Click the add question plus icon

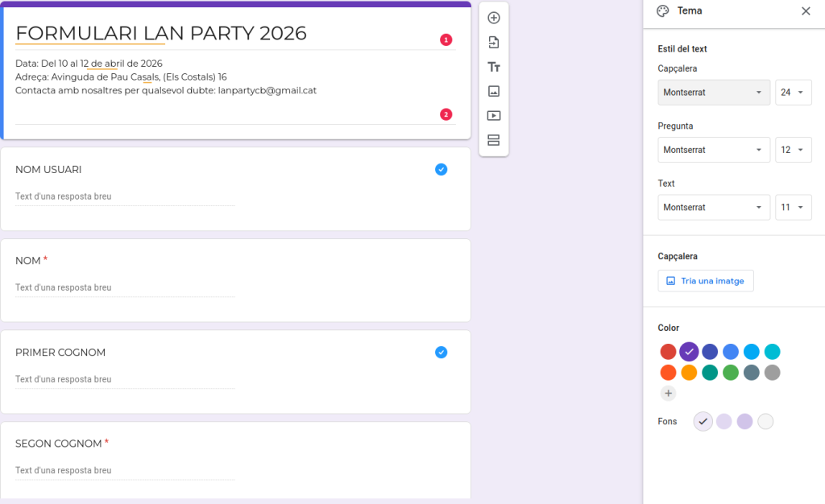coord(494,18)
